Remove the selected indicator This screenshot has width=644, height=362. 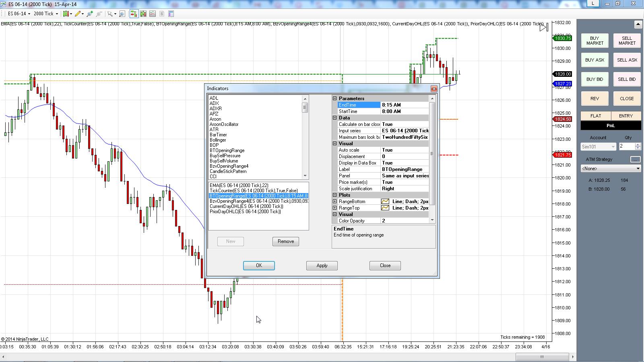pos(286,241)
